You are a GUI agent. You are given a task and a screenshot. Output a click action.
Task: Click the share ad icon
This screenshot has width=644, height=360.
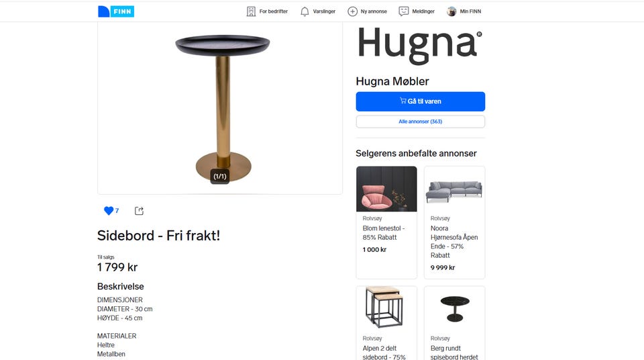(140, 211)
